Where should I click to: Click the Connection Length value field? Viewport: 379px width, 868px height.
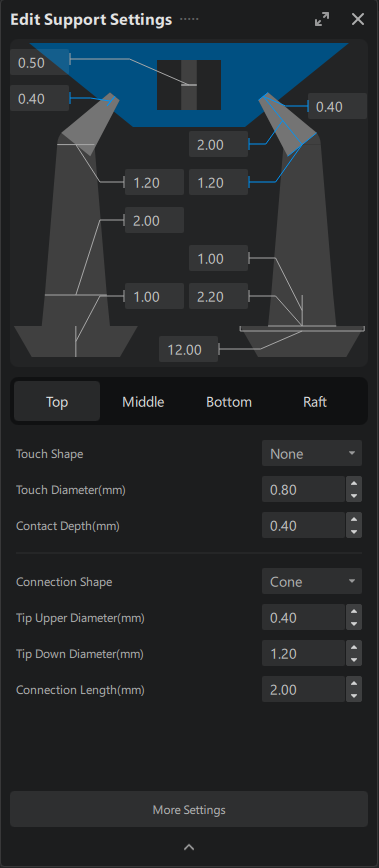pos(304,689)
